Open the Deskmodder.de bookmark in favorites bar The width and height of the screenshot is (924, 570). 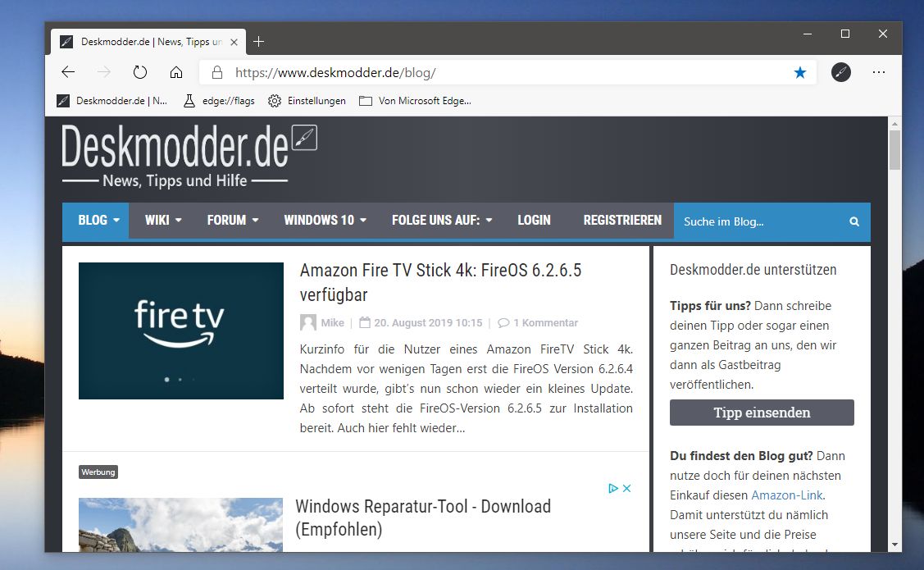click(112, 101)
